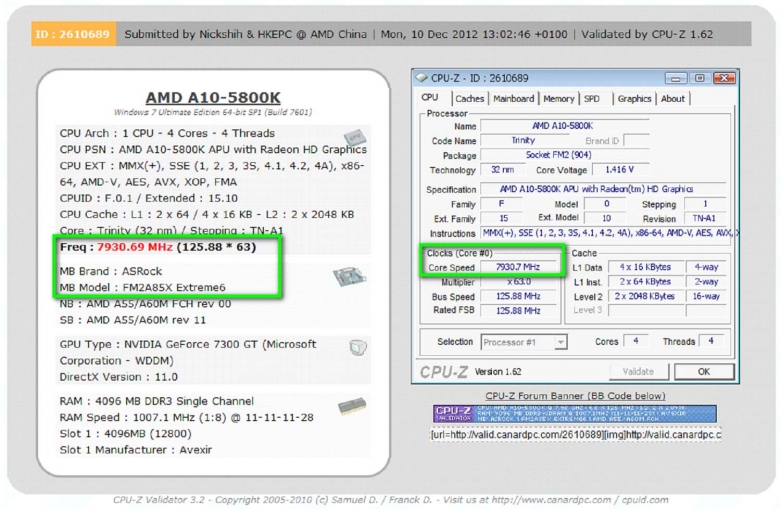The height and width of the screenshot is (510, 781).
Task: Click the 16-way Level 2 associativity value
Action: click(x=706, y=296)
